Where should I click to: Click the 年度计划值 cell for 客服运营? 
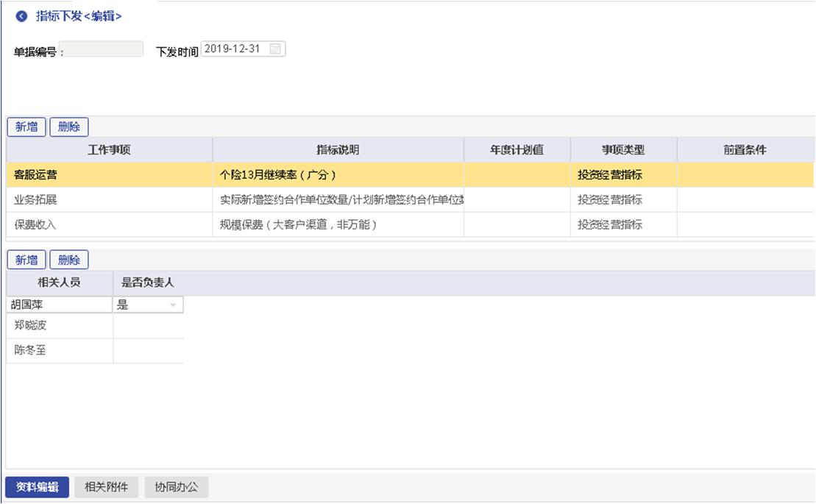click(517, 175)
